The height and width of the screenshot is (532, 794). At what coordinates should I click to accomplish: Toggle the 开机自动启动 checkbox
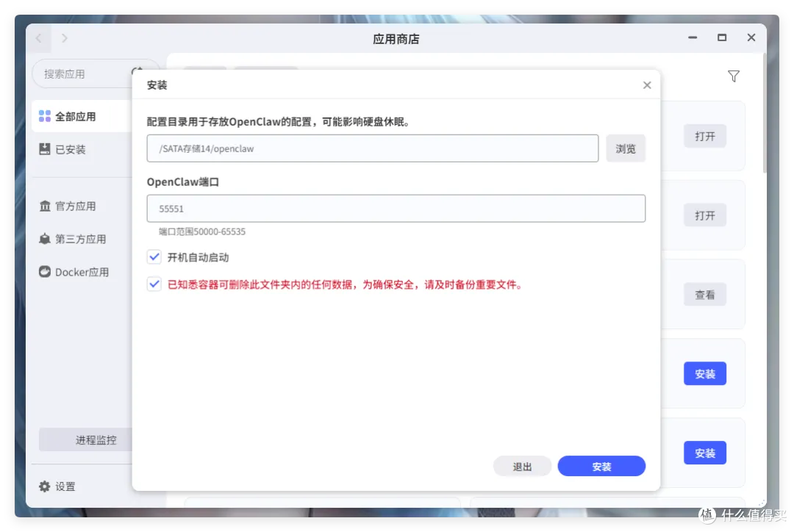(154, 257)
